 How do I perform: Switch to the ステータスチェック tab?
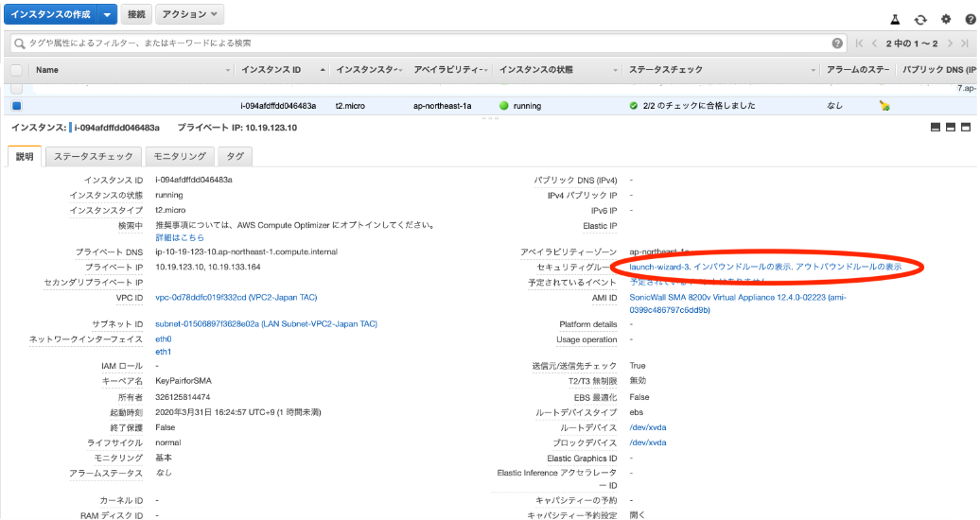(94, 157)
